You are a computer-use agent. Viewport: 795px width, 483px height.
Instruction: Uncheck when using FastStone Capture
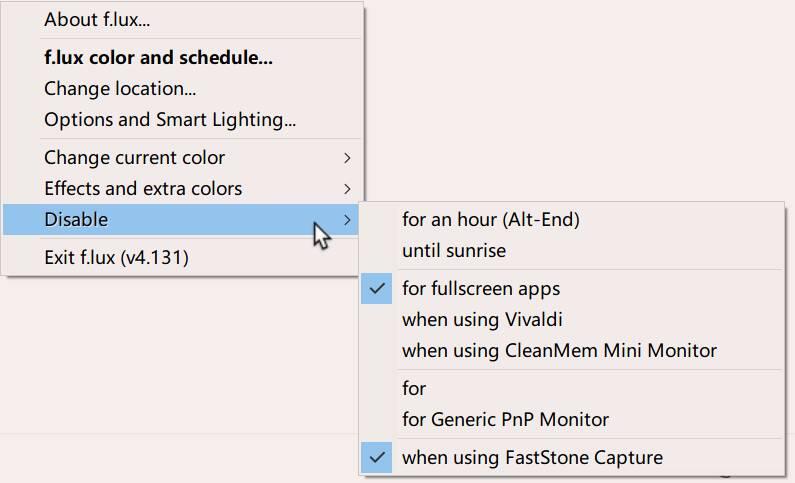[532, 458]
